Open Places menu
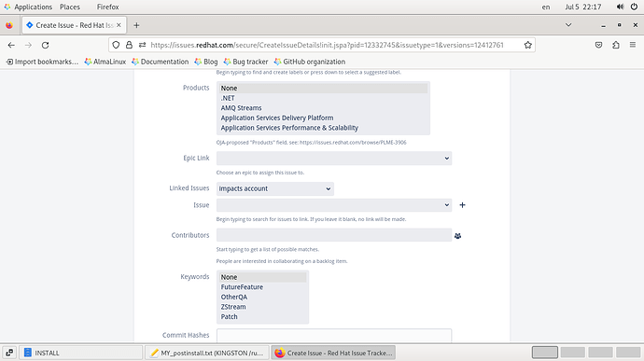The width and height of the screenshot is (644, 361). (x=70, y=7)
